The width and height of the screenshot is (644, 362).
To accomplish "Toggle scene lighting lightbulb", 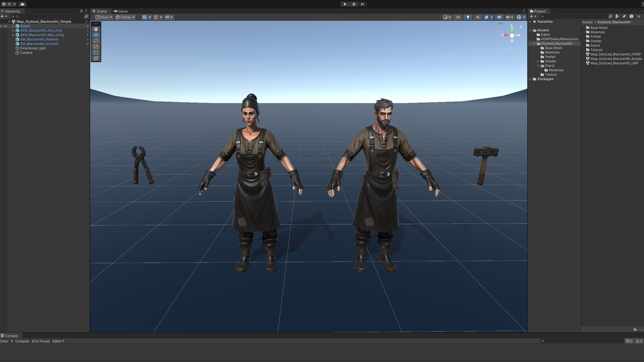I will (468, 17).
